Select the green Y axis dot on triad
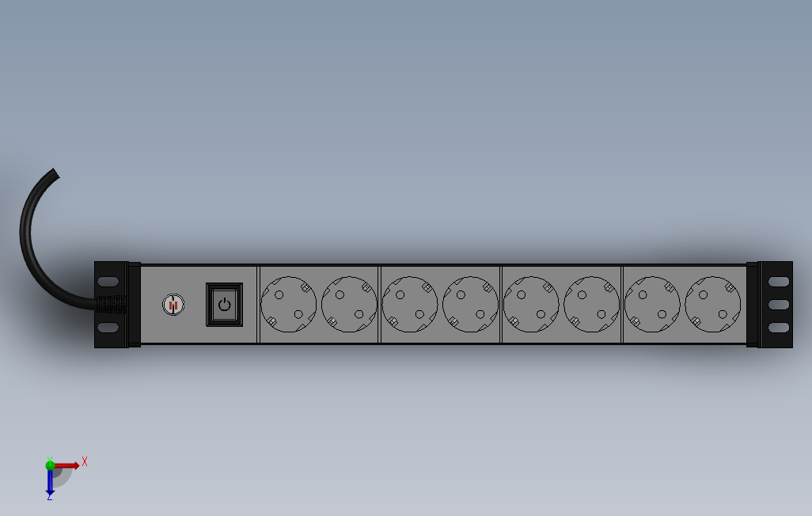812x516 pixels. [50, 465]
